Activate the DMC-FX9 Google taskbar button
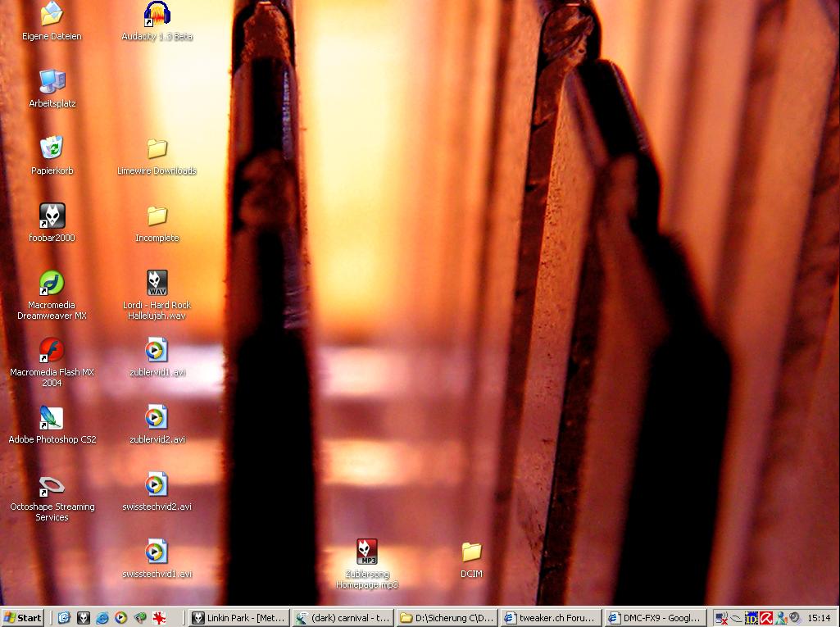 [655, 618]
